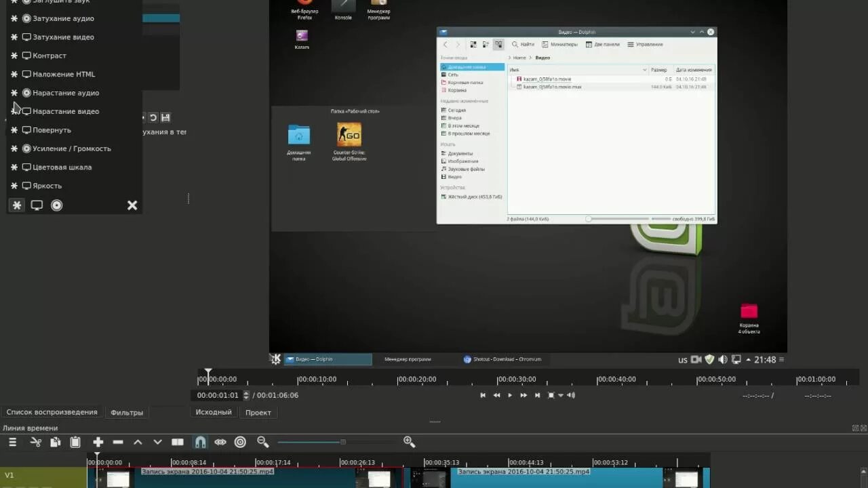
Task: Select the Наложение HTML filter
Action: pyautogui.click(x=64, y=74)
